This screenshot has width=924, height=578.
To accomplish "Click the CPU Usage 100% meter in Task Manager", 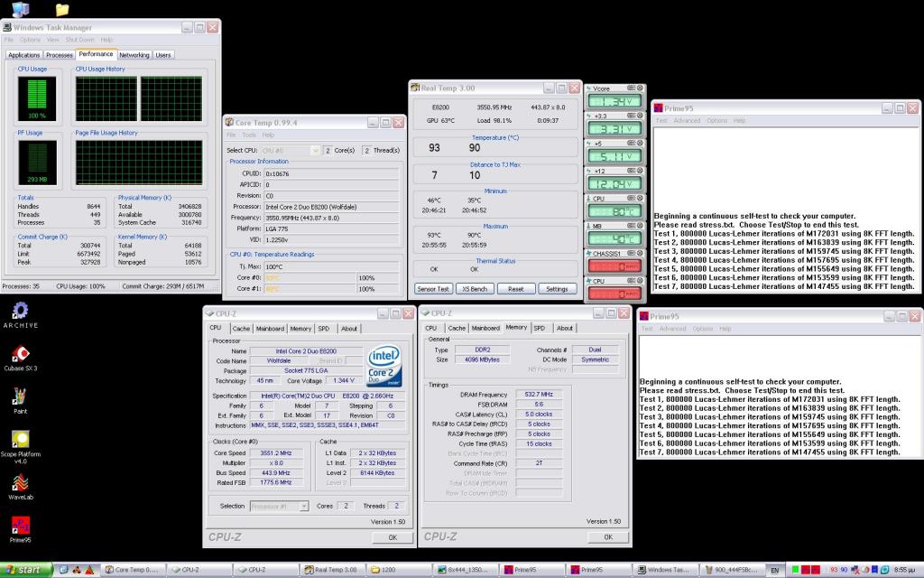I will (37, 98).
